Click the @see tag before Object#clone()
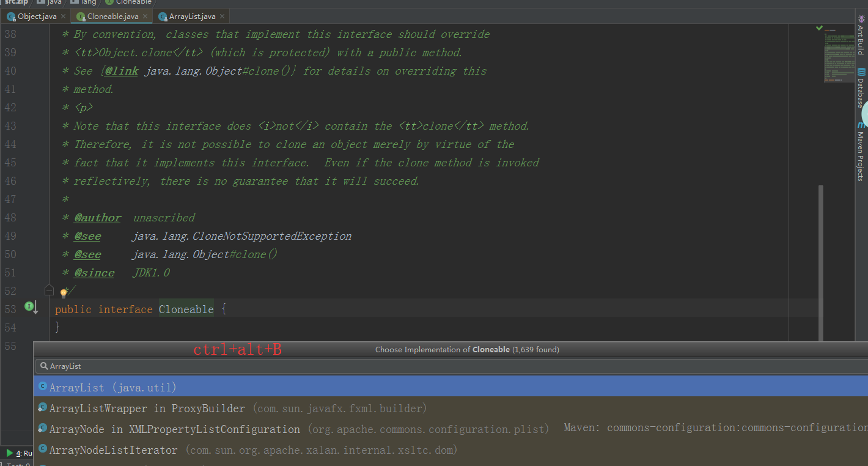This screenshot has width=868, height=466. pos(87,254)
